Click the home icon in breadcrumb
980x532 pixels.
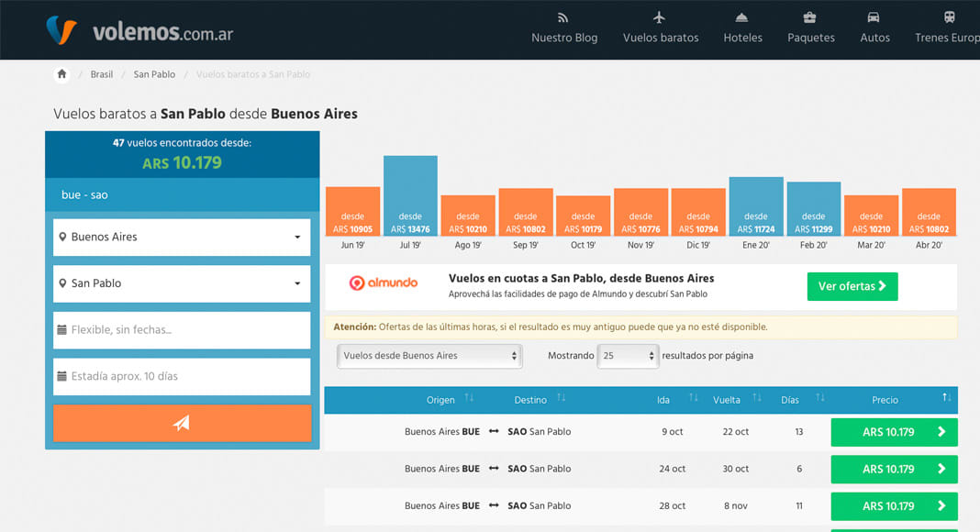pos(61,74)
